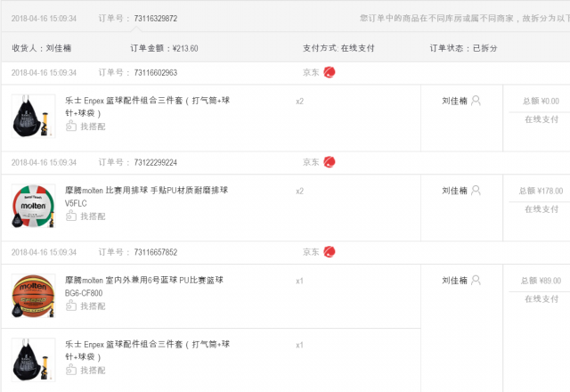Click 在线支付 under the ¥0.00 total
Viewport: 570px width, 392px height.
point(541,119)
